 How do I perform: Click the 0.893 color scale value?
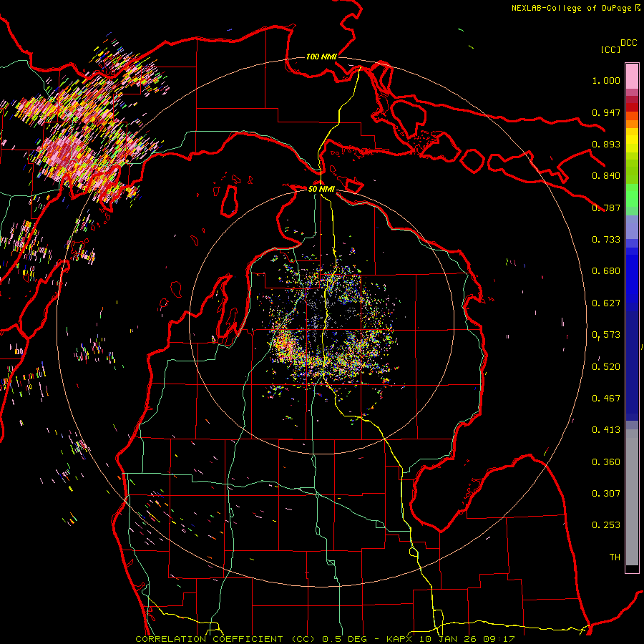pos(606,144)
